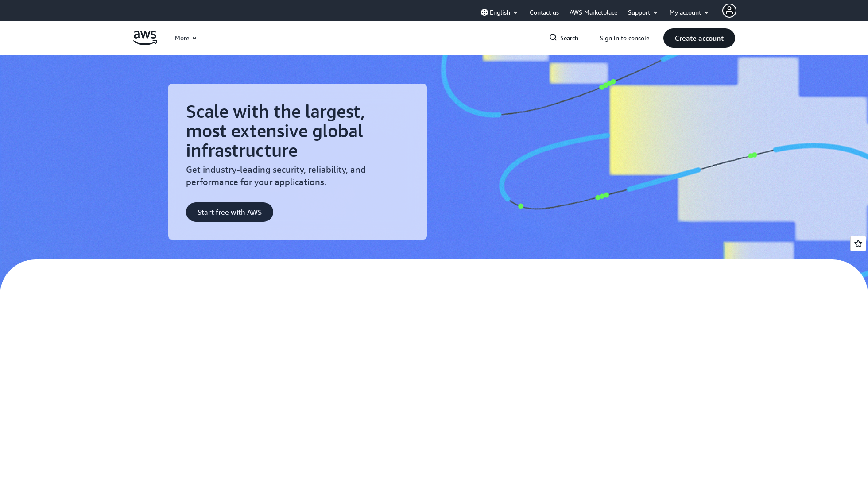Click the user profile avatar icon
Screen dimensions: 868x487
click(x=729, y=11)
